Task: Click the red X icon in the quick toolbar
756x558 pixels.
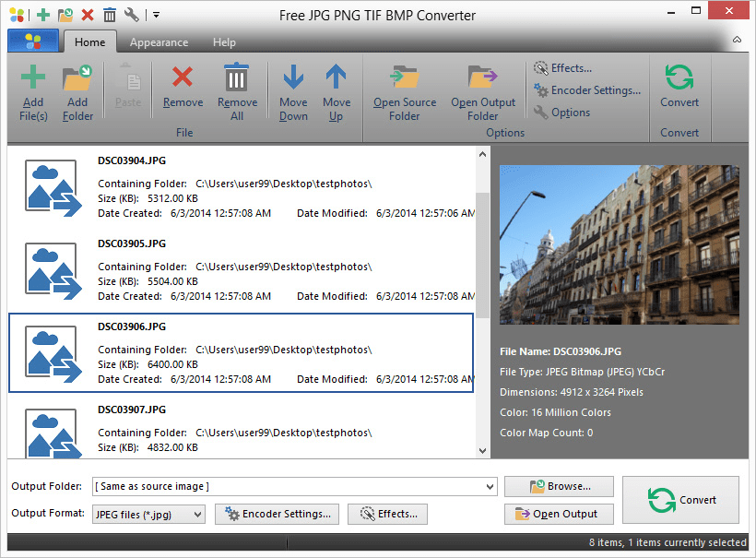Action: pyautogui.click(x=87, y=14)
